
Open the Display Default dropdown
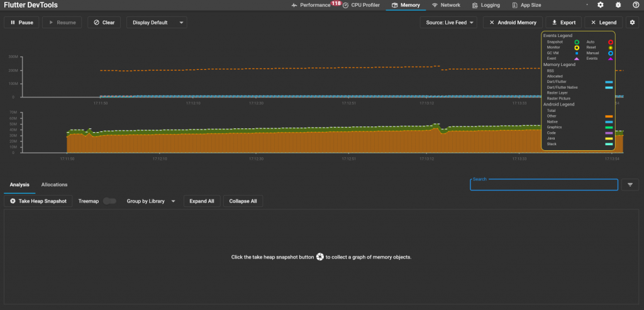point(157,23)
